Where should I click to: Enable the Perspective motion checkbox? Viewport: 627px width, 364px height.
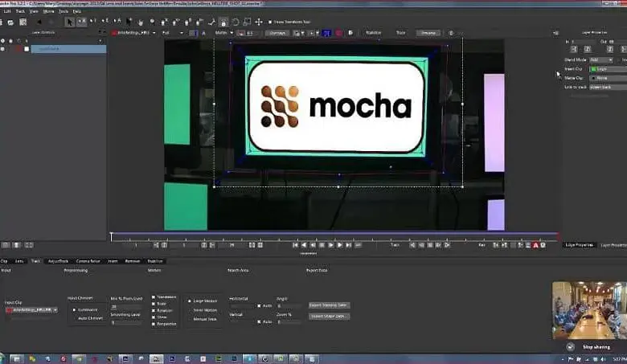pos(154,323)
